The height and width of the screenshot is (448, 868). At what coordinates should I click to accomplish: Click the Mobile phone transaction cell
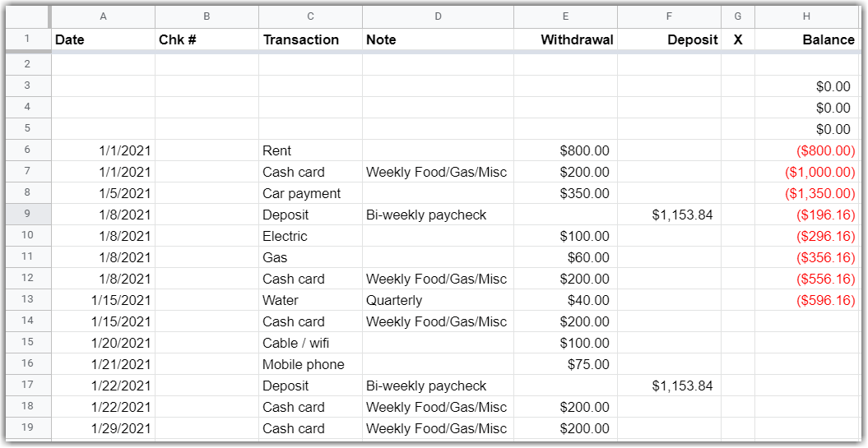pyautogui.click(x=310, y=364)
